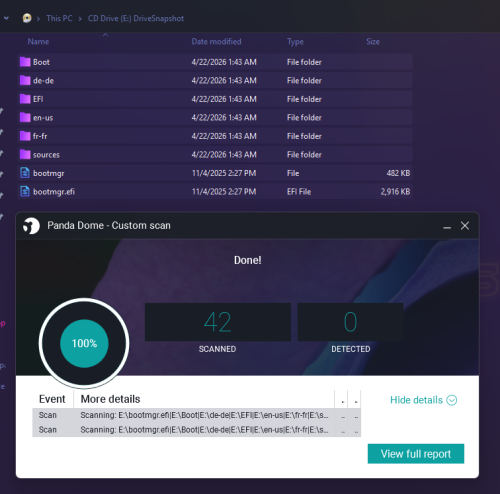Click sources row File folder type
Viewport: 500px width, 494px height.
coord(304,155)
